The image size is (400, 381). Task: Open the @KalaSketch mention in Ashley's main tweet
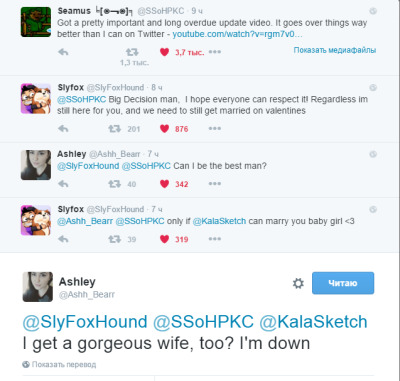tap(313, 322)
